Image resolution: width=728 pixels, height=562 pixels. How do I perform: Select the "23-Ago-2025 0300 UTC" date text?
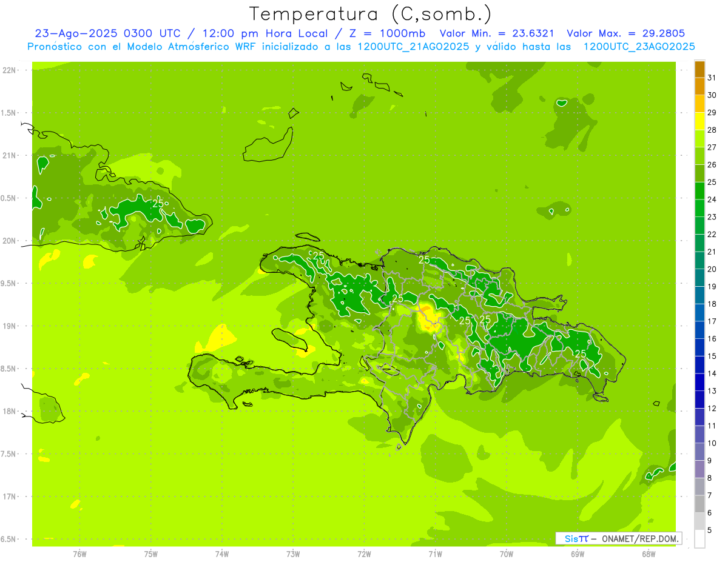click(x=107, y=33)
